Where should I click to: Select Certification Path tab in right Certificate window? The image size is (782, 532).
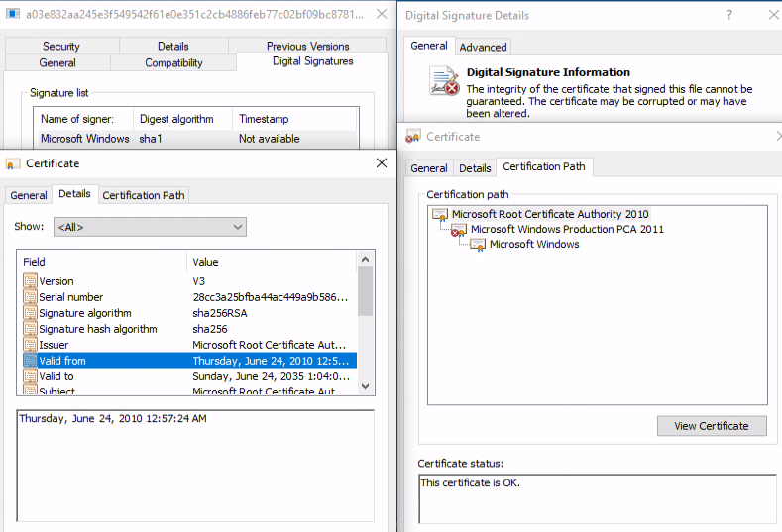point(543,167)
